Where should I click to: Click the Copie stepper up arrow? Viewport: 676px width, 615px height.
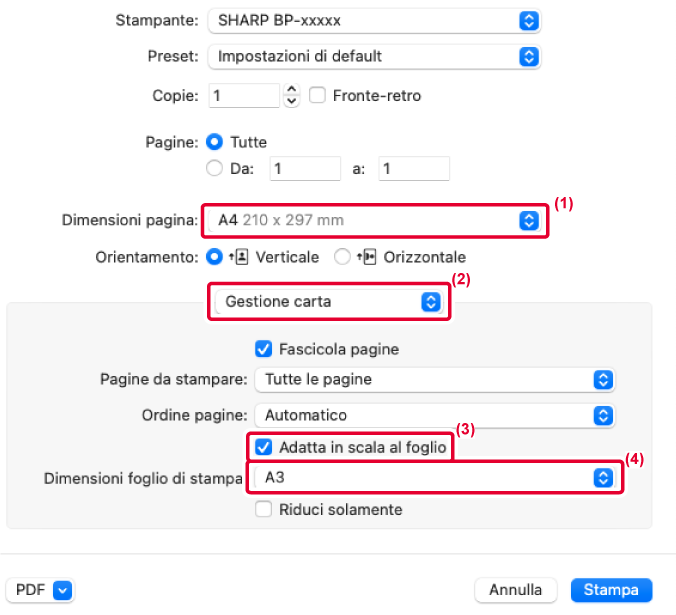click(x=292, y=89)
